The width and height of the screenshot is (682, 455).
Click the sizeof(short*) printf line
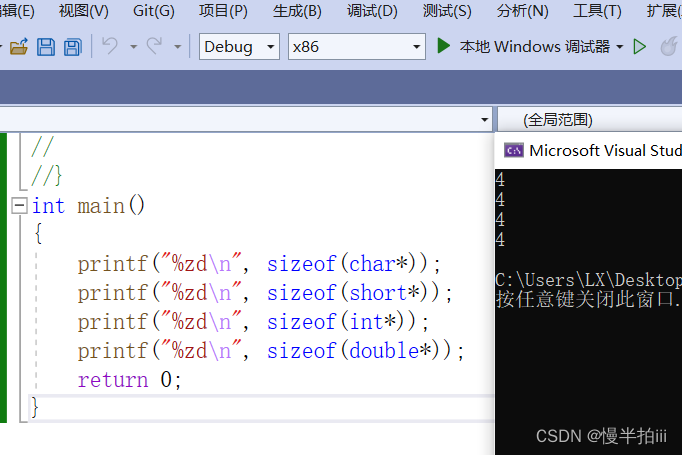point(265,293)
